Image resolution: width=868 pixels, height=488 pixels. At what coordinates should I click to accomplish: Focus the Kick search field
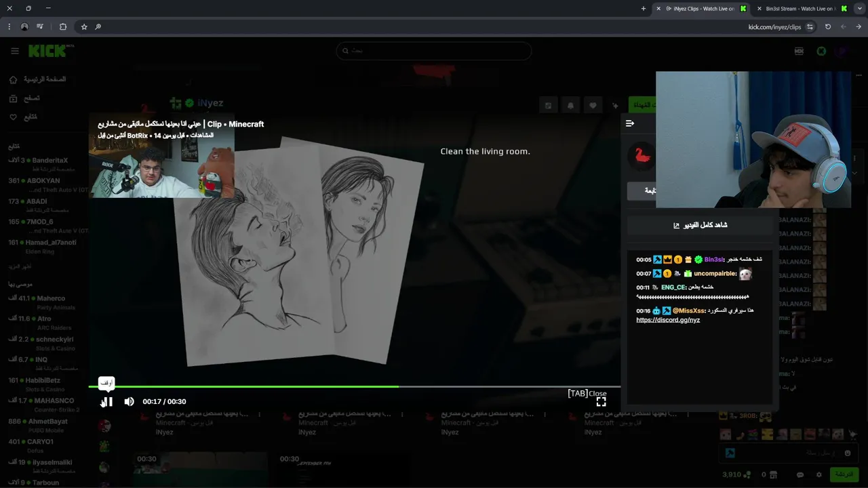click(x=434, y=51)
